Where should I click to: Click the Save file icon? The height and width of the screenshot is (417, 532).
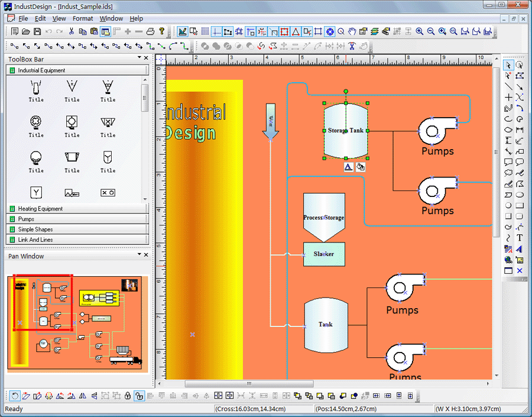tap(37, 31)
